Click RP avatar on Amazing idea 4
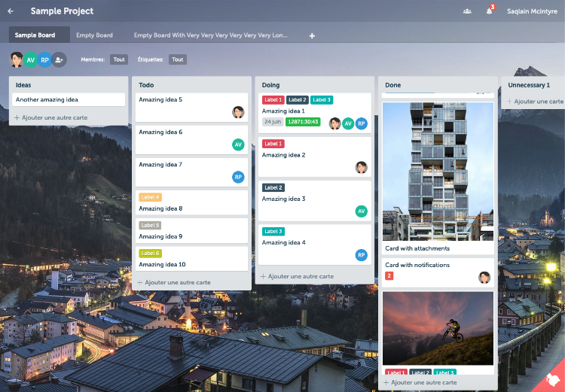 click(362, 255)
